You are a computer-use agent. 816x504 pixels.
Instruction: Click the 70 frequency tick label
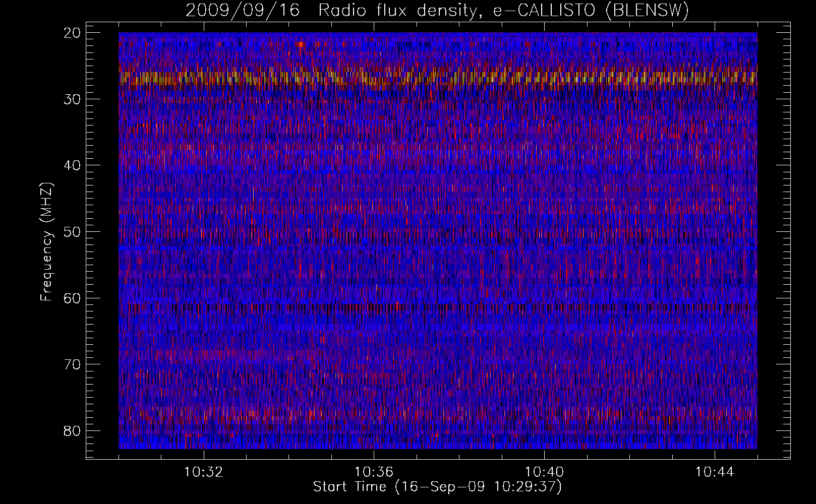[73, 364]
